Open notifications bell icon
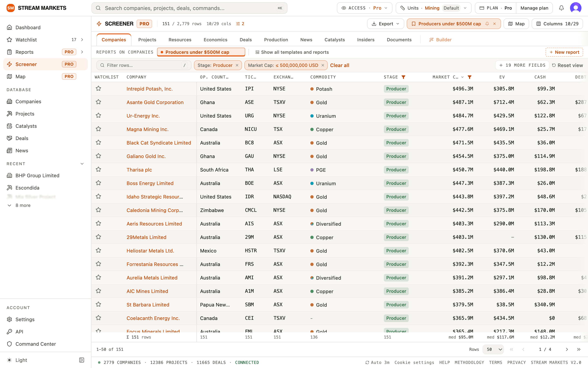Screen dimensions: 588x368 click(x=561, y=8)
